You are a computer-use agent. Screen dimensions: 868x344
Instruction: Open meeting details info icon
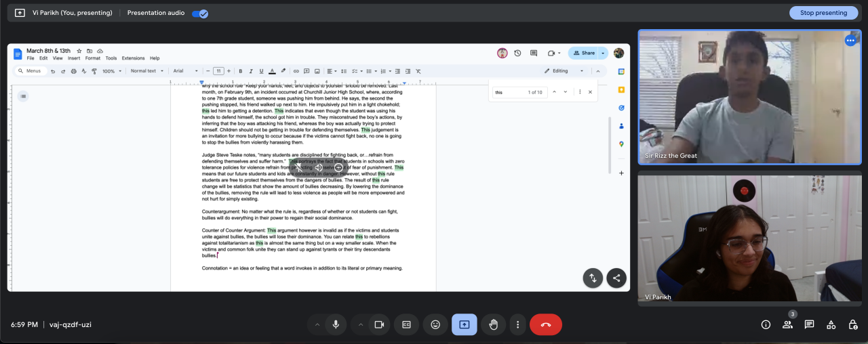click(766, 324)
